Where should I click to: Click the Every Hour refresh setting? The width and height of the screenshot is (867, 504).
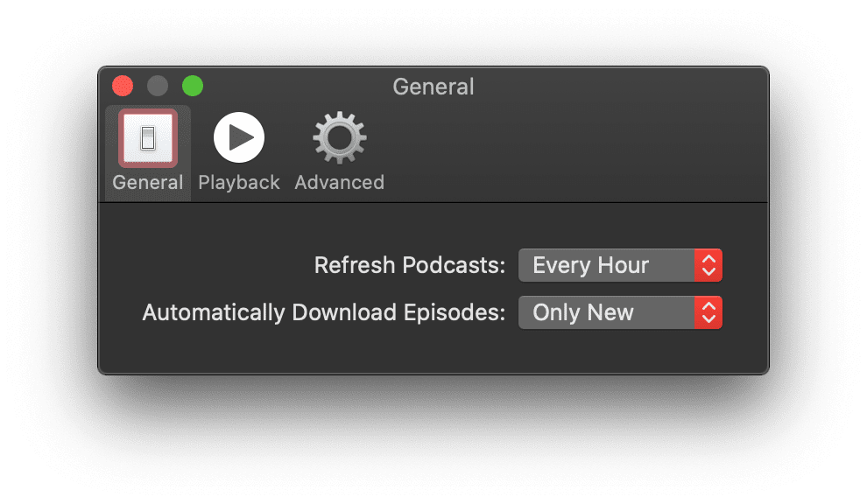point(604,265)
